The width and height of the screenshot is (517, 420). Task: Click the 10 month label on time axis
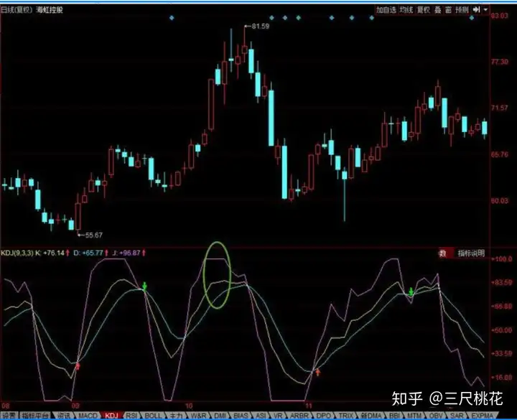189,406
